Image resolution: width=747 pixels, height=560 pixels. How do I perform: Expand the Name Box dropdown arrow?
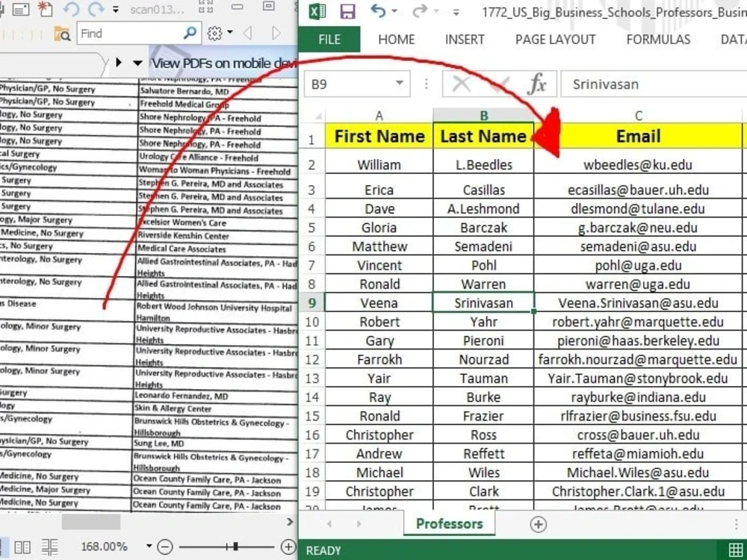[400, 84]
